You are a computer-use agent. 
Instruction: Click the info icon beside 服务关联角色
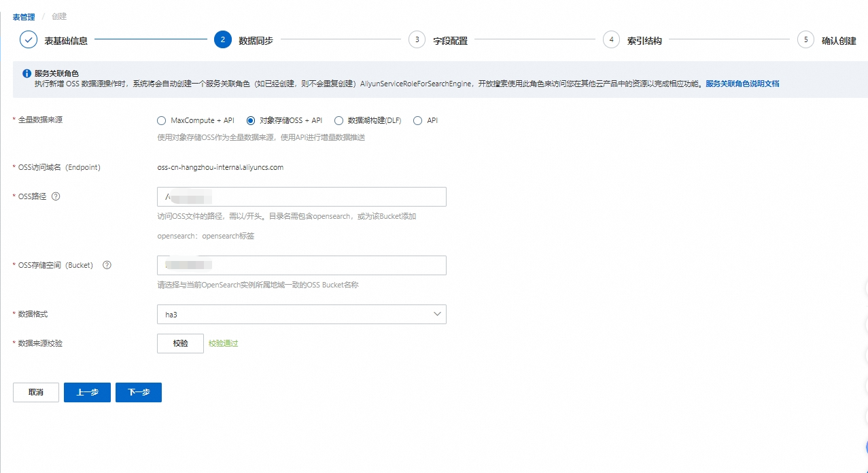tap(27, 73)
